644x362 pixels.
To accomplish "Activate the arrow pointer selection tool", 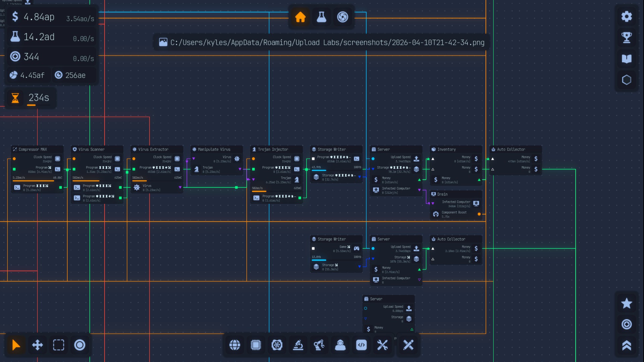I will coord(16,345).
